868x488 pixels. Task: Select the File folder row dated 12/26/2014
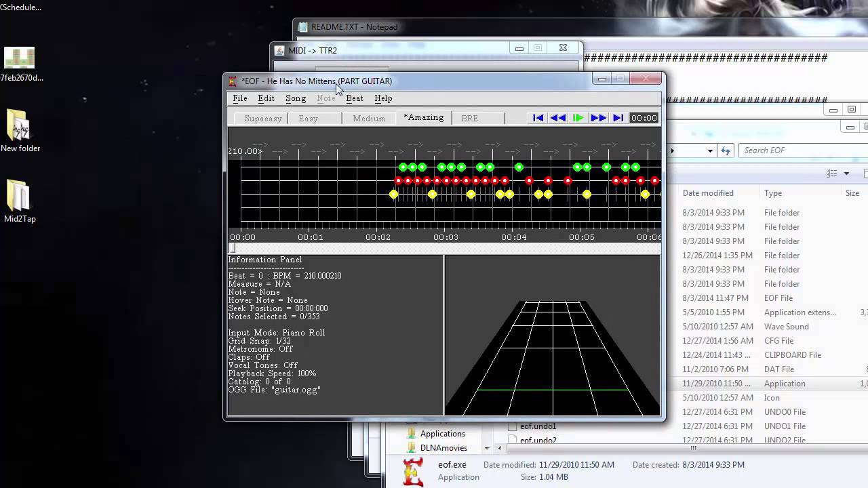point(766,256)
